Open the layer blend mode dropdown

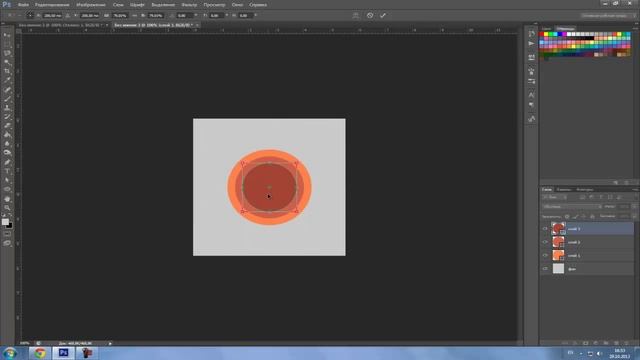click(x=571, y=207)
